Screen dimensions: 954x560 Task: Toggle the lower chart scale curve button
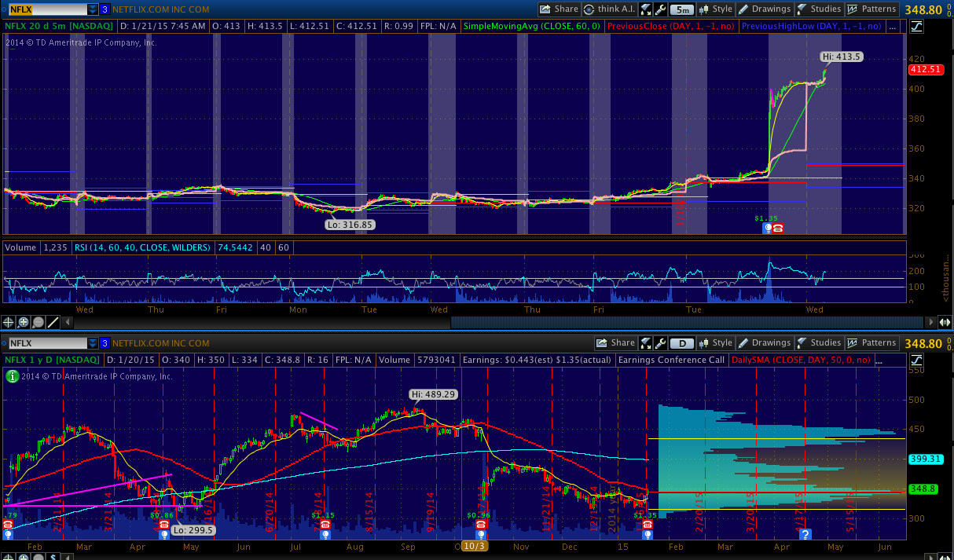coord(918,360)
